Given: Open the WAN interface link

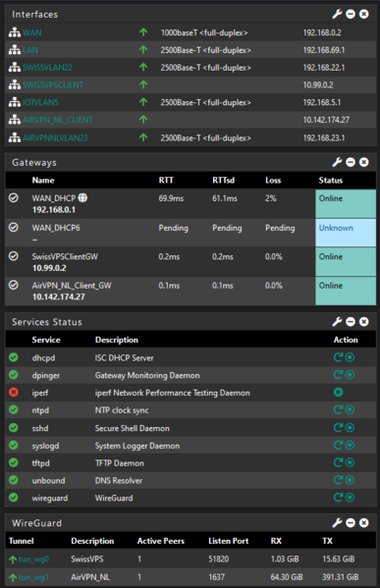Looking at the screenshot, I should [31, 32].
